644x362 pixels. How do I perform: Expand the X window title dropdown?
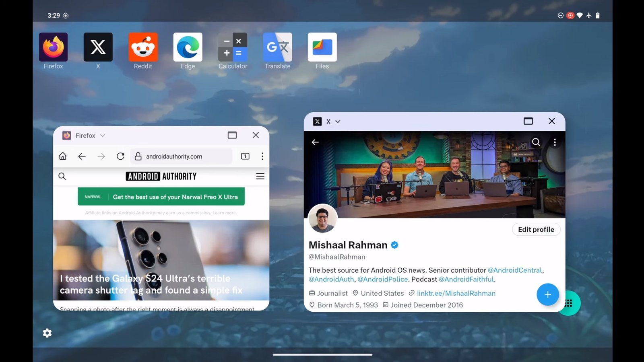point(338,121)
